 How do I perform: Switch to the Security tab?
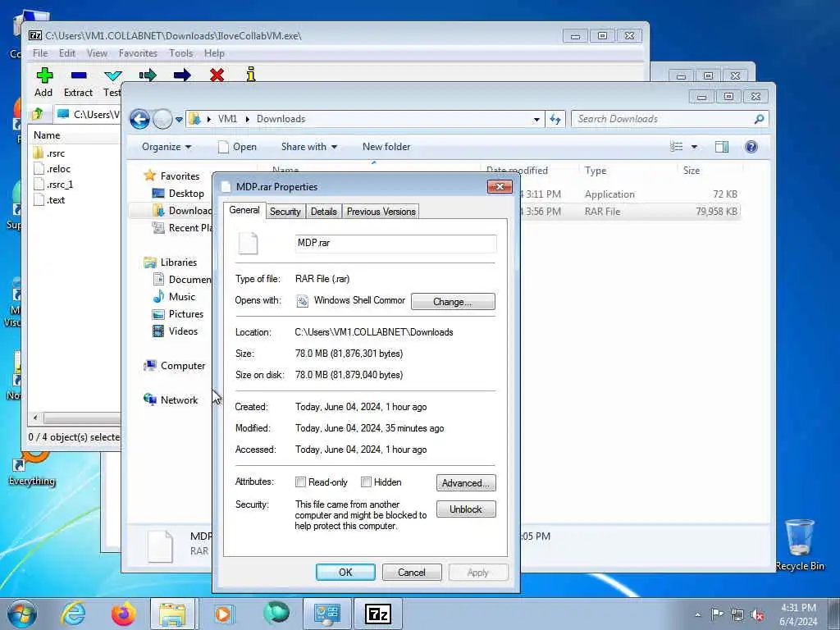pos(285,212)
